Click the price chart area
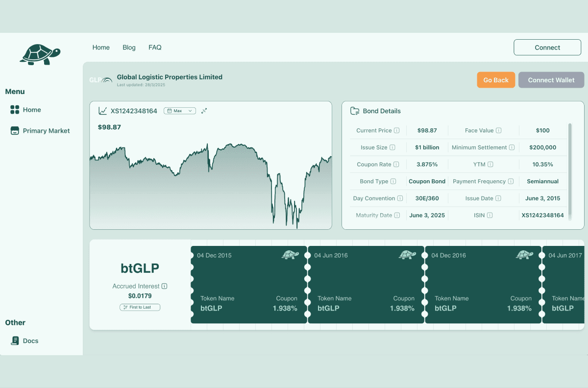Image resolution: width=588 pixels, height=388 pixels. (211, 186)
